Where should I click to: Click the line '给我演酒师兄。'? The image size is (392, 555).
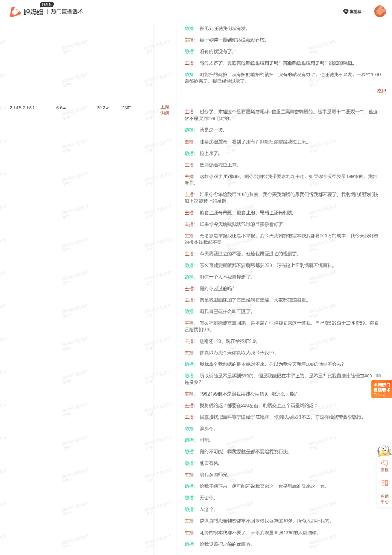(214, 475)
